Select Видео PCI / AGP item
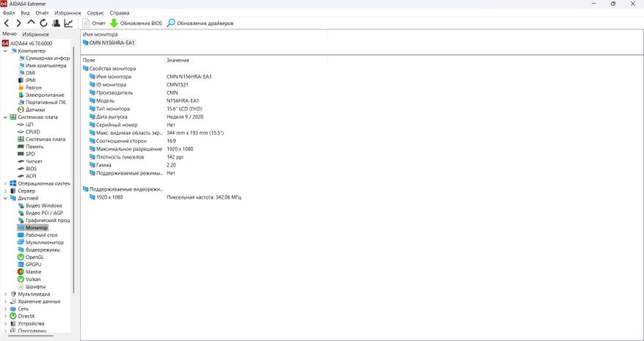The width and height of the screenshot is (644, 341). [x=40, y=213]
